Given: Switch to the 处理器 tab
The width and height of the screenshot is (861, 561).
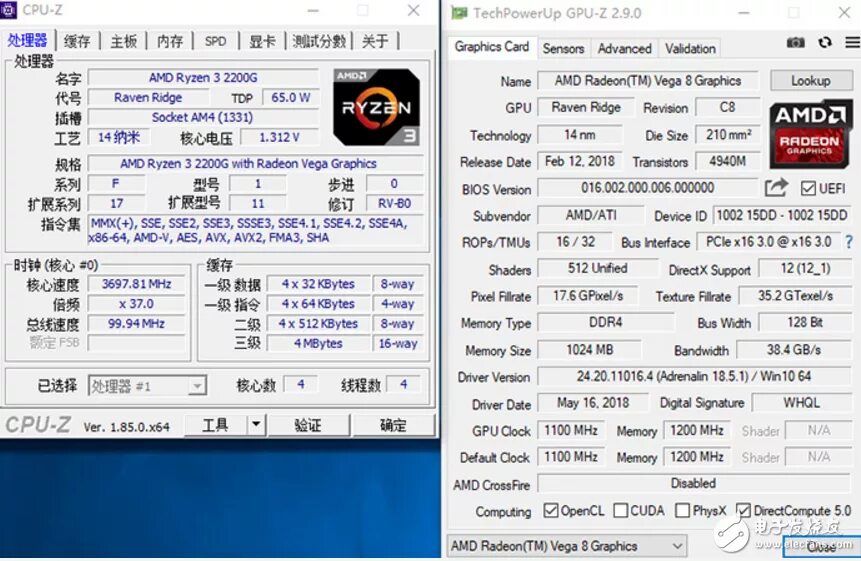Looking at the screenshot, I should tap(27, 41).
